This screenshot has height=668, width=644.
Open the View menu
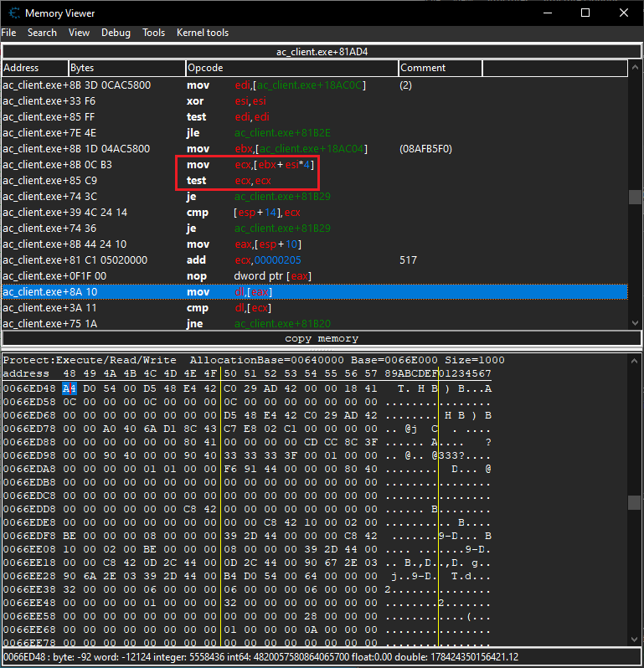(x=79, y=33)
